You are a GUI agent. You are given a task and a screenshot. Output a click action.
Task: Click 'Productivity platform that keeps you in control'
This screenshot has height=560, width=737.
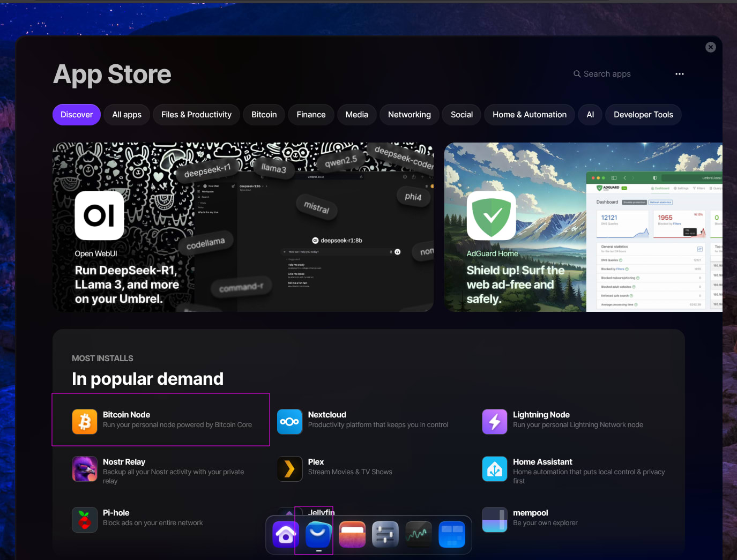pos(378,425)
